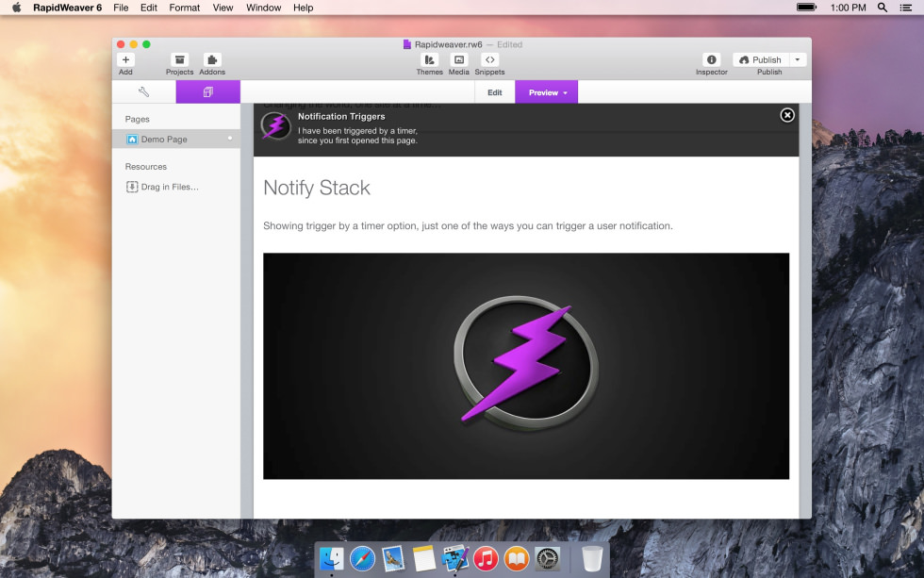Launch iTunes from the Dock
This screenshot has height=578, width=924.
[x=486, y=558]
